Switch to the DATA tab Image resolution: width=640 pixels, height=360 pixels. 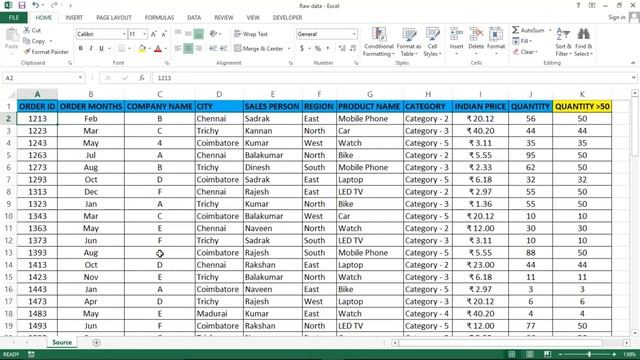click(x=194, y=18)
